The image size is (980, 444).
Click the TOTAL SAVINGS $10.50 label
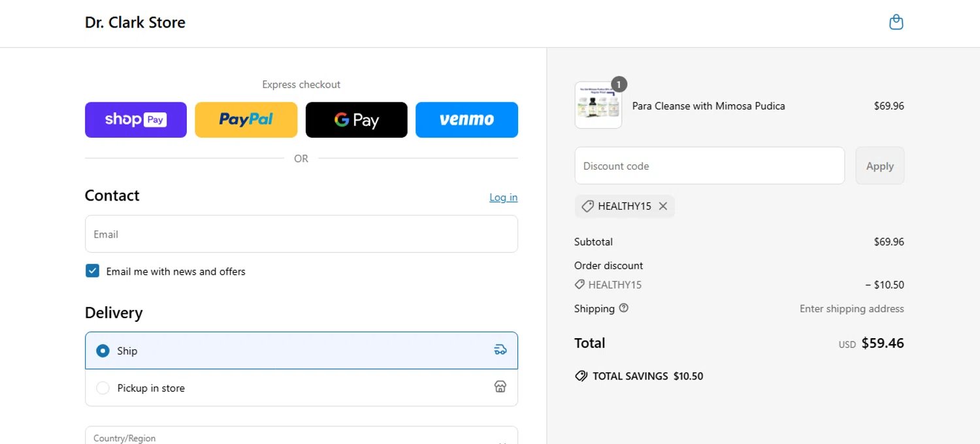(647, 376)
